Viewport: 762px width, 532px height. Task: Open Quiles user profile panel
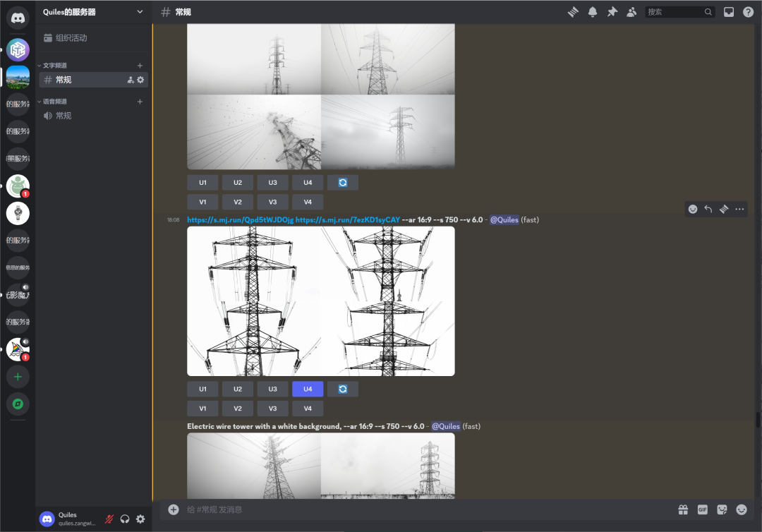(69, 519)
